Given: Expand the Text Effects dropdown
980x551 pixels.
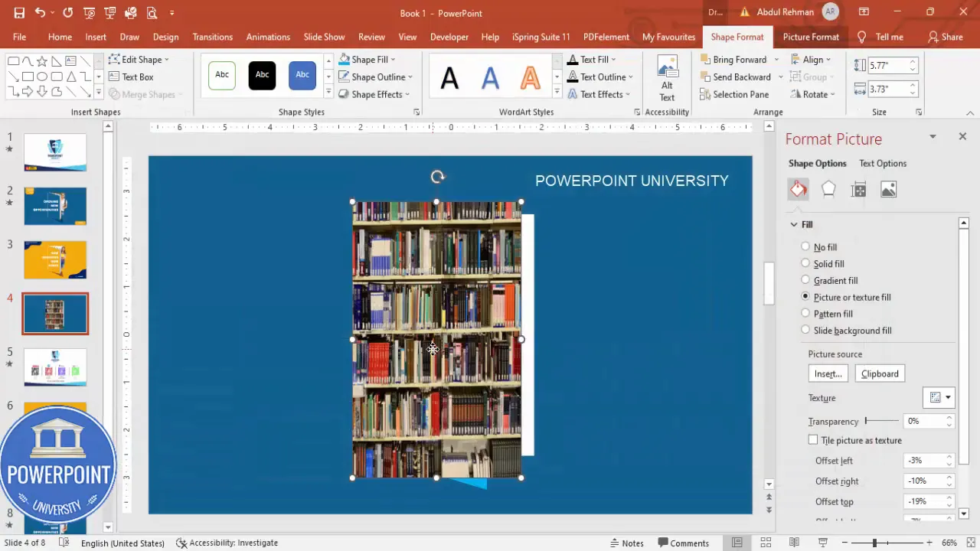Looking at the screenshot, I should click(598, 95).
